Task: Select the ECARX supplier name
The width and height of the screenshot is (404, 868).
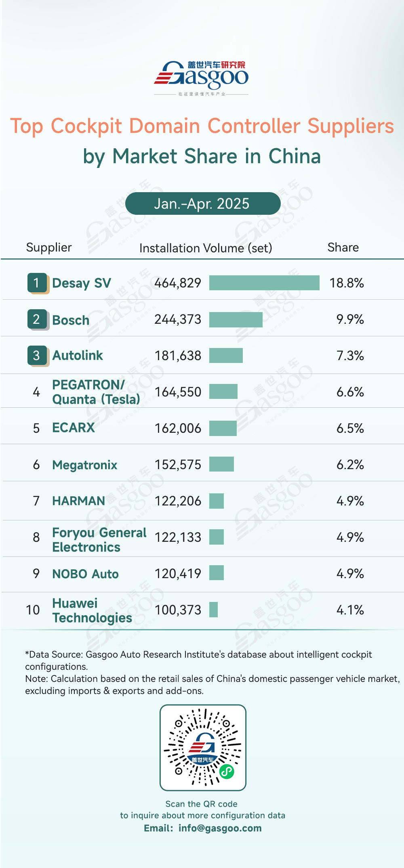Action: [x=74, y=428]
